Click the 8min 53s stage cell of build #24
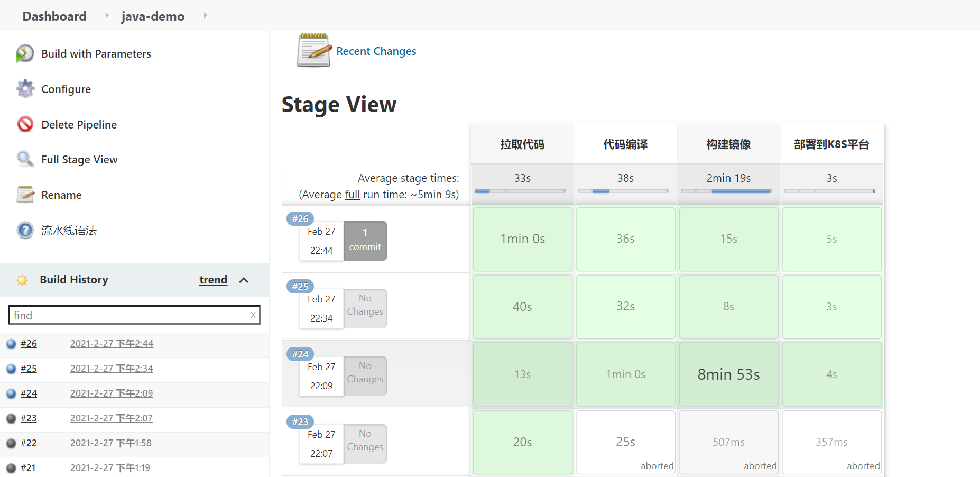980x477 pixels. pos(728,374)
